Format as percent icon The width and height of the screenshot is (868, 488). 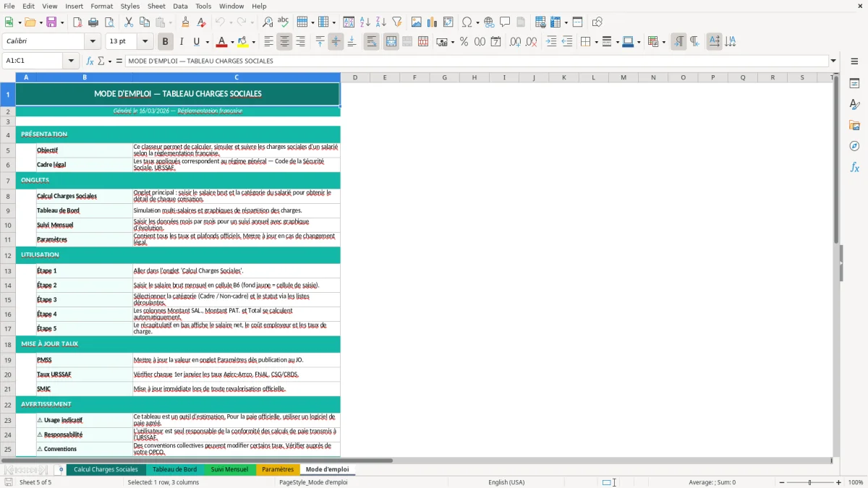(464, 42)
